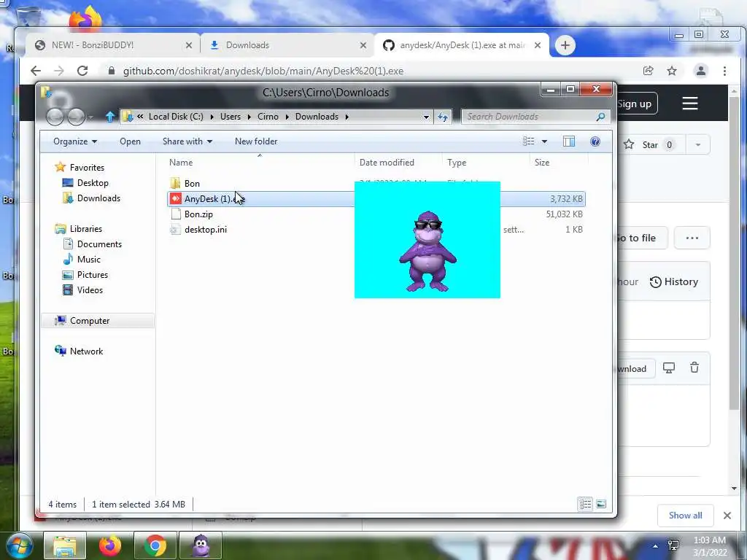747x560 pixels.
Task: Select the Bon folder icon
Action: (175, 183)
